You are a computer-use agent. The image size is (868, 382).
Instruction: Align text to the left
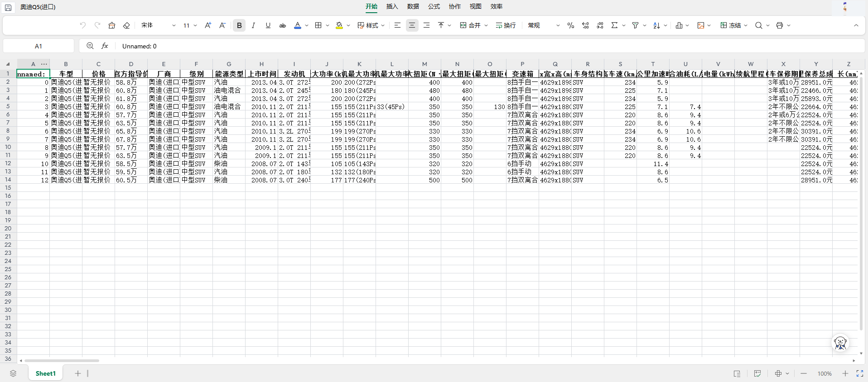[397, 25]
